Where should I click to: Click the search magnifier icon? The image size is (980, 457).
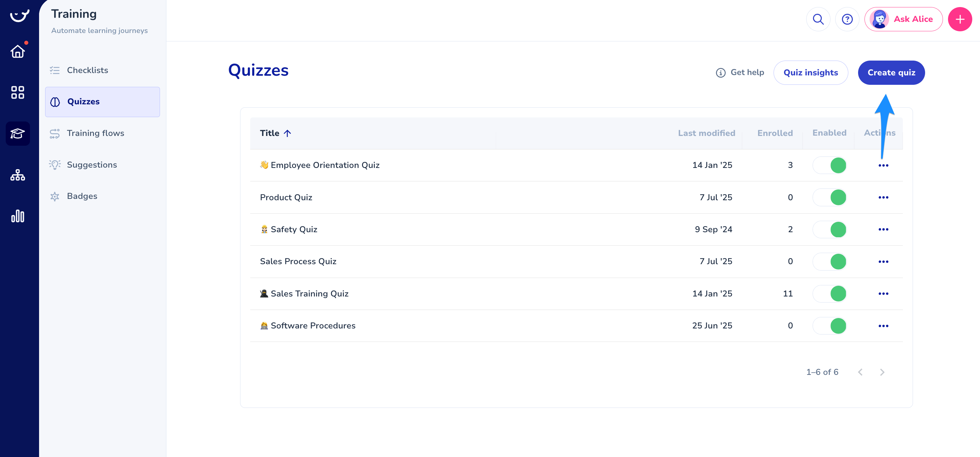(x=818, y=19)
